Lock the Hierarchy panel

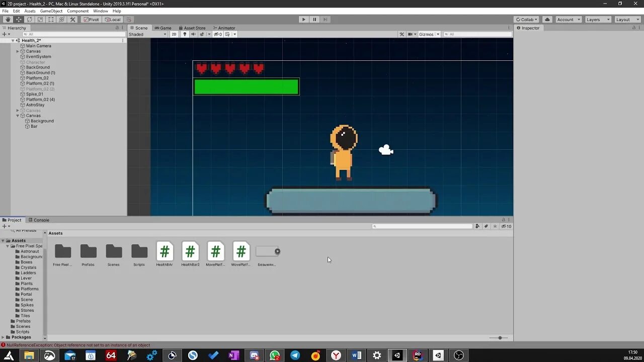pos(117,28)
